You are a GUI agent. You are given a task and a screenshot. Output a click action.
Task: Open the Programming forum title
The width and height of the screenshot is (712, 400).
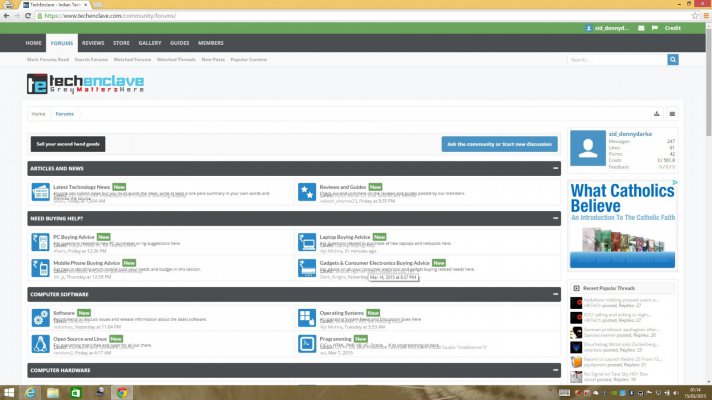tap(335, 339)
